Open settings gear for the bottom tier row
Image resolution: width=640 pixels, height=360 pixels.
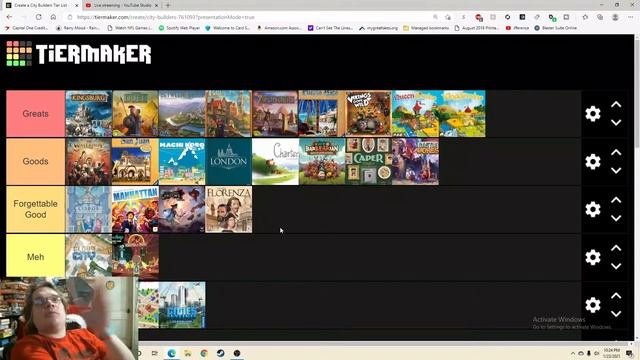pyautogui.click(x=593, y=305)
